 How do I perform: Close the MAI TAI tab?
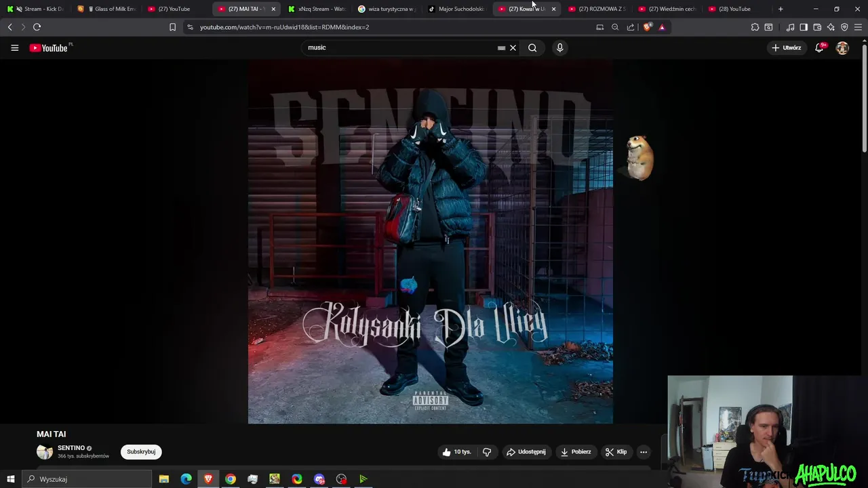pos(273,9)
